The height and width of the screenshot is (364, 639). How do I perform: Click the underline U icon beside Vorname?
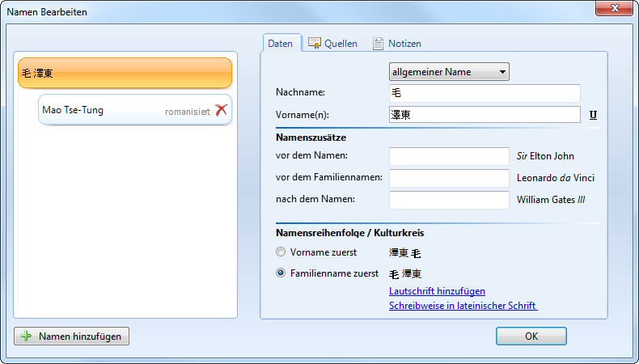click(x=593, y=115)
